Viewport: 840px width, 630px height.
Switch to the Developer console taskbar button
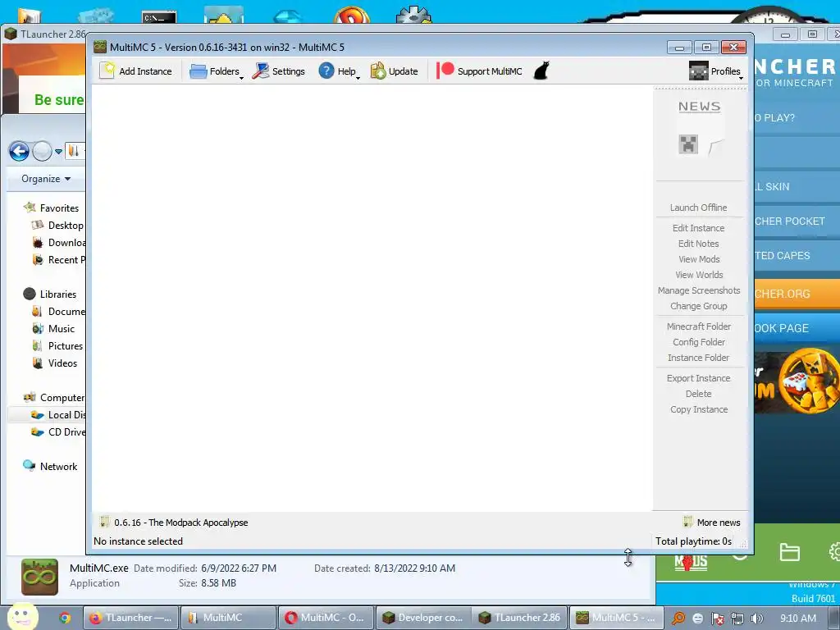click(423, 618)
